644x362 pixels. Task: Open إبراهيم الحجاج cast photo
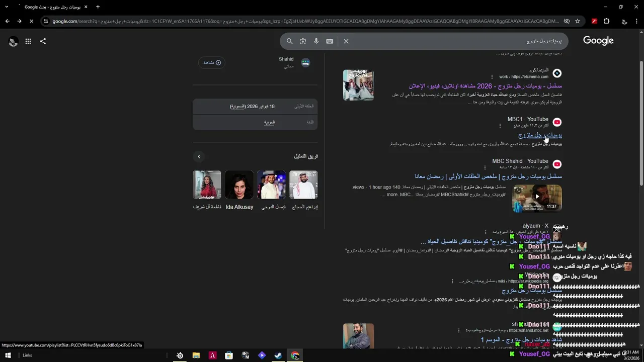pyautogui.click(x=303, y=185)
